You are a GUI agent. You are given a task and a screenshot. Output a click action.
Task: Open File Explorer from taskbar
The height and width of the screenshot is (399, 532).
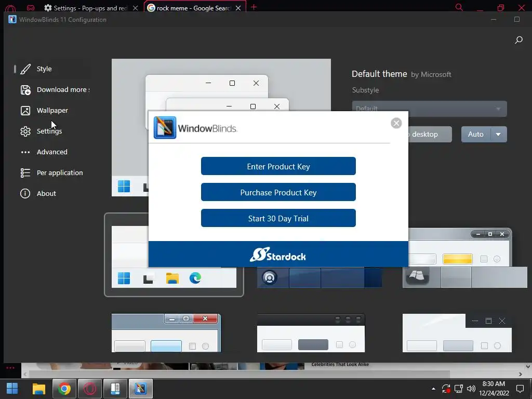[38, 389]
